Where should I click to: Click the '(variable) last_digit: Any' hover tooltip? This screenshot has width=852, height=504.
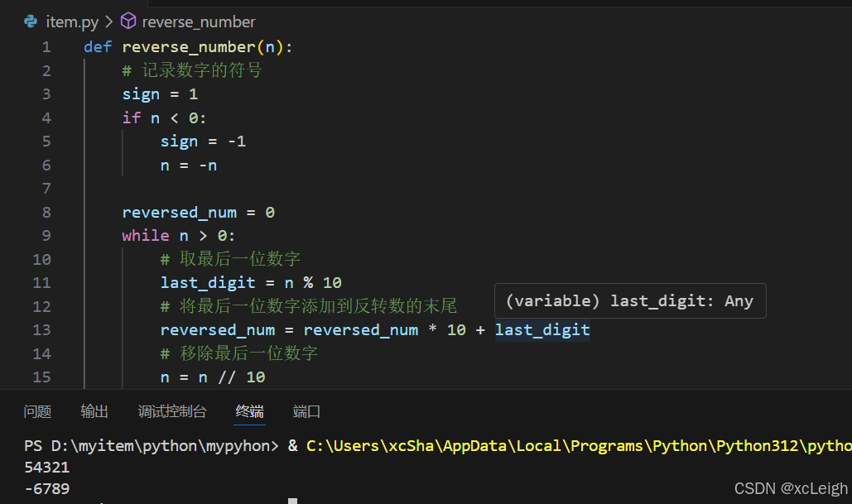(630, 301)
